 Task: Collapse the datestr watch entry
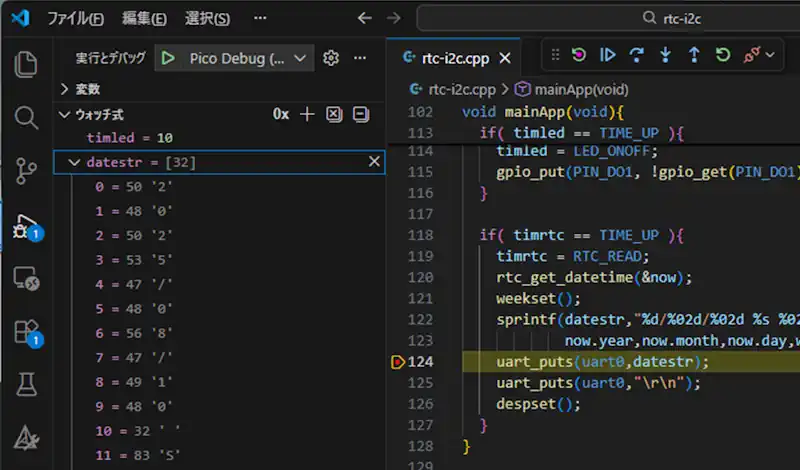[73, 162]
